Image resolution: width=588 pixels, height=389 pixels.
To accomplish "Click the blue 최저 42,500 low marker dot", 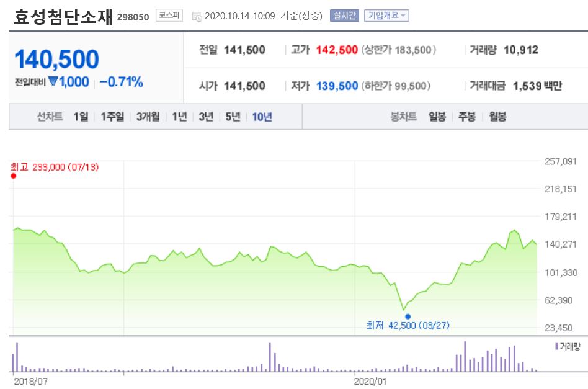I will point(408,316).
